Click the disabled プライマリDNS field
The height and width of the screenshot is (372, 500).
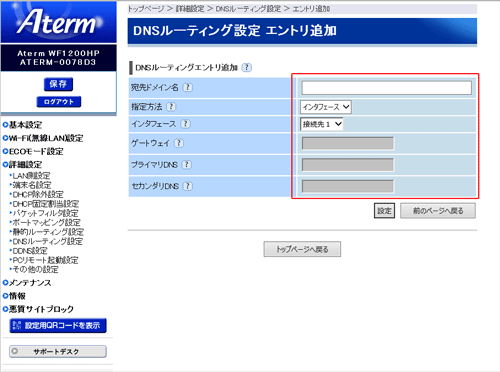[x=348, y=165]
